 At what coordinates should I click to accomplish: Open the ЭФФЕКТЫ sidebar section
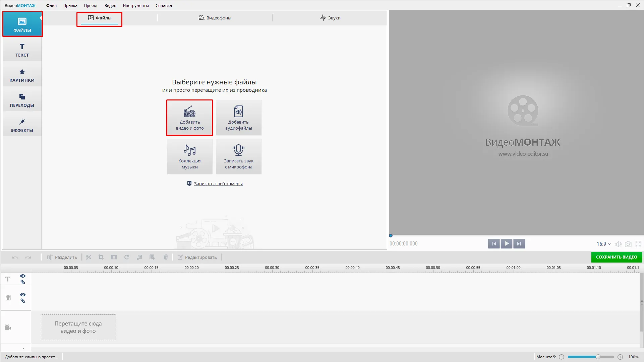[22, 125]
